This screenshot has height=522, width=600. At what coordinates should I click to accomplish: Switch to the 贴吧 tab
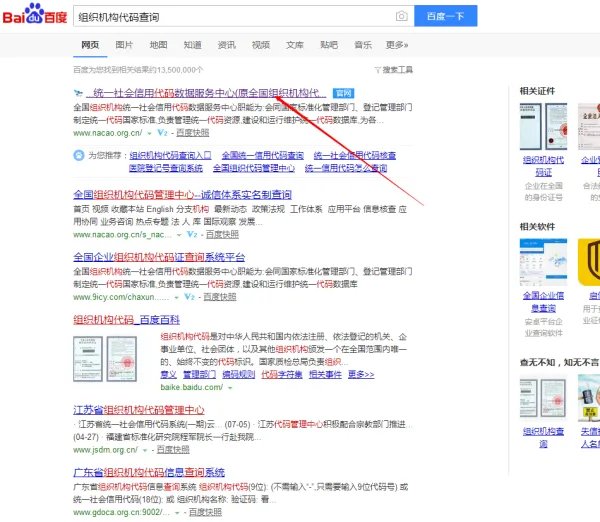pos(329,45)
